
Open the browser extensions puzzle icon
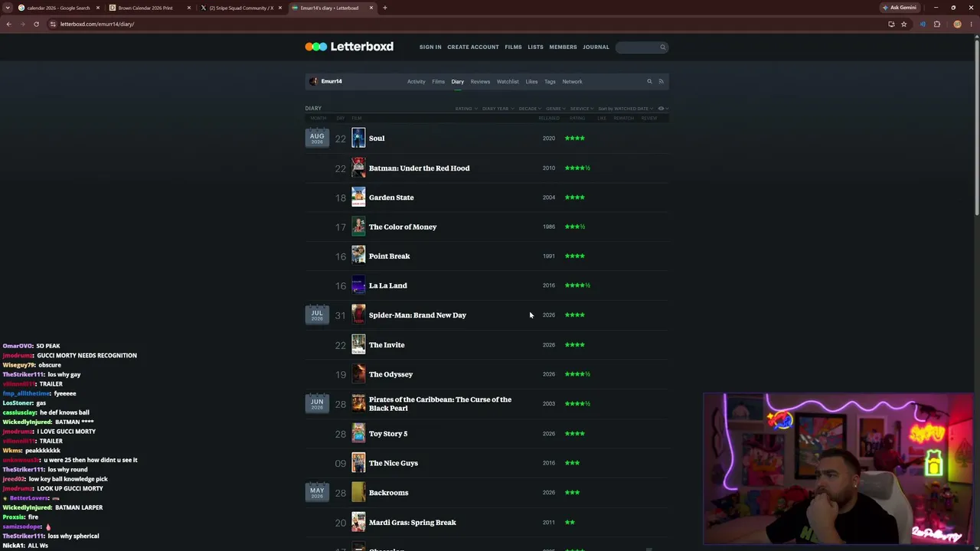(936, 24)
